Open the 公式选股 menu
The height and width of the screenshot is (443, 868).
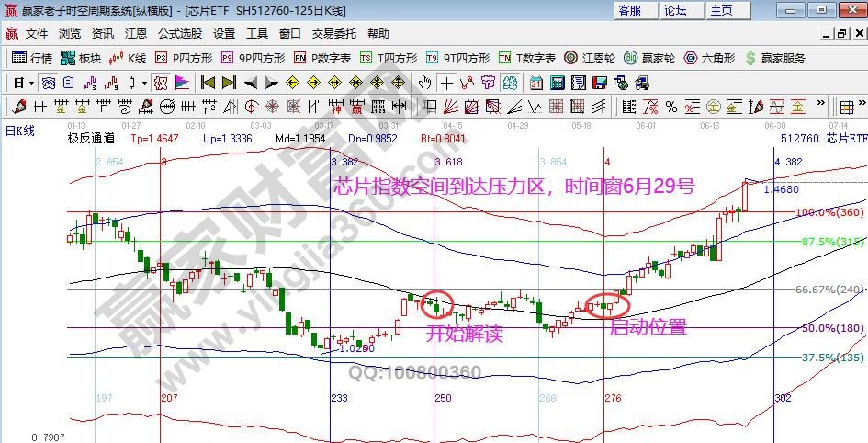click(x=179, y=33)
